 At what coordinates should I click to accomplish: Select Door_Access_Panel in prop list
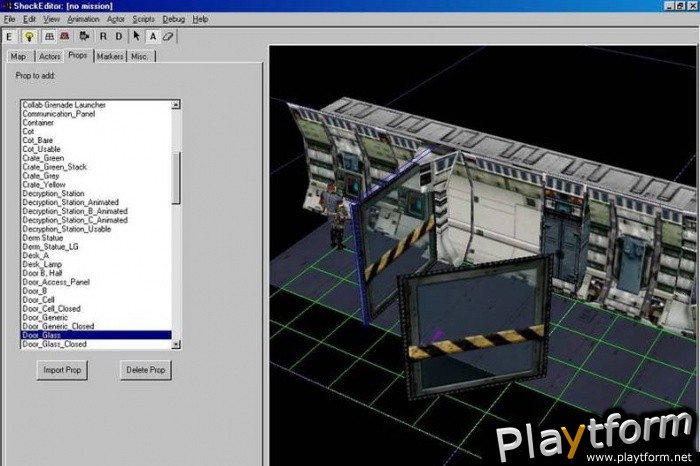[x=96, y=282]
